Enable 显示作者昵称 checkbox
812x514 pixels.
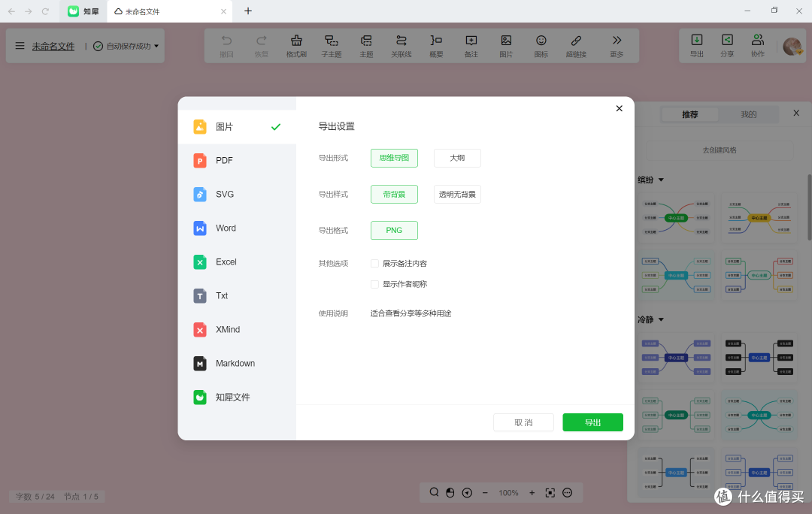click(x=374, y=284)
